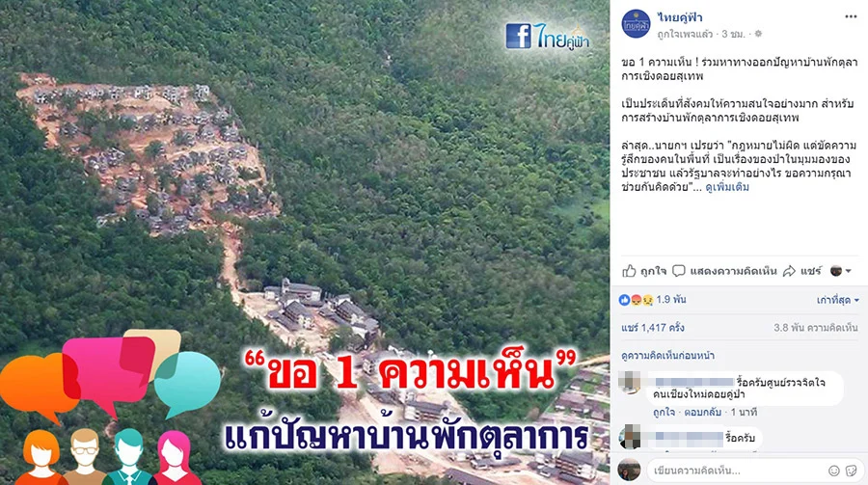Click the ไทยคู่ฟ้า page profile picture
The height and width of the screenshot is (485, 868).
(x=636, y=24)
